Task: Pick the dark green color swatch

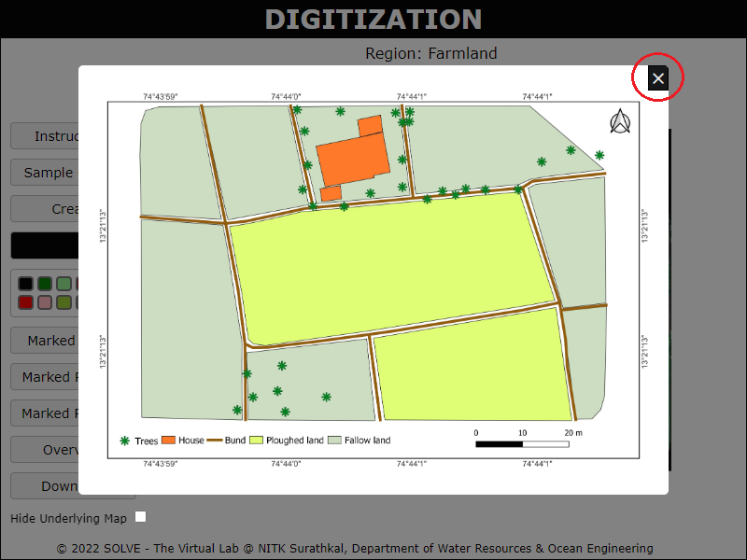Action: [x=45, y=284]
